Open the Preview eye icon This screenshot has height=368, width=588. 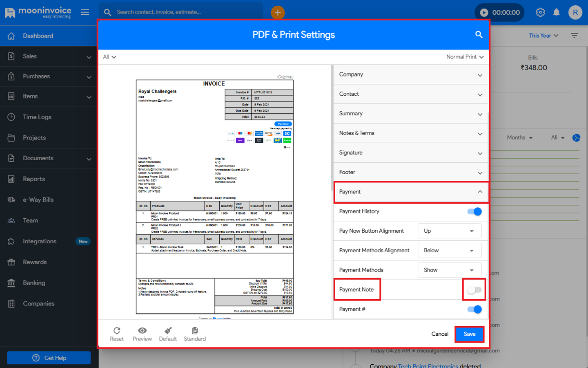142,330
